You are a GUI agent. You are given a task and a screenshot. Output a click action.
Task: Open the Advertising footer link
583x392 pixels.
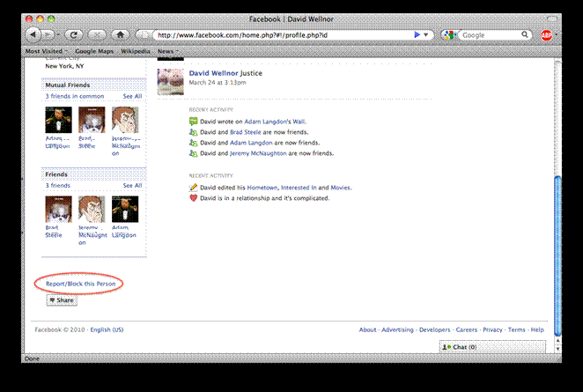click(397, 329)
